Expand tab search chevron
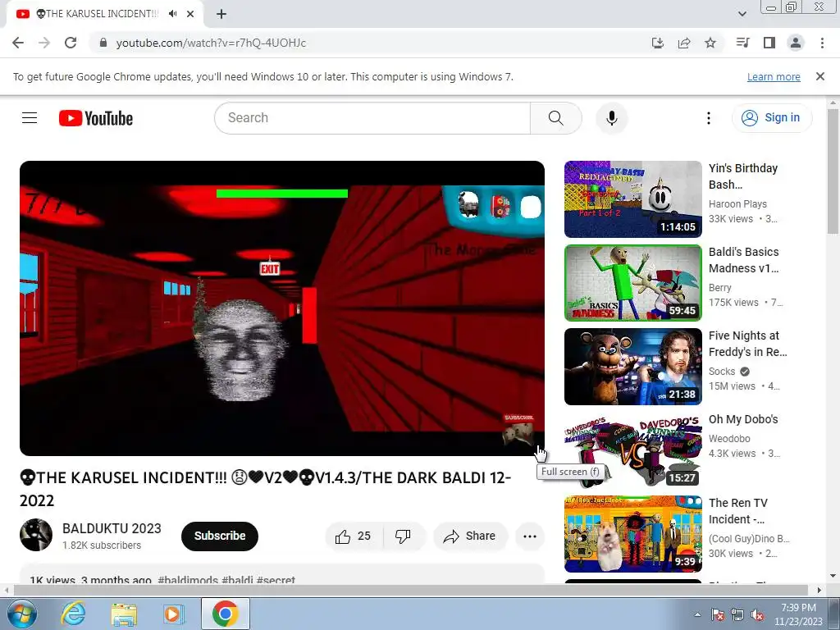Viewport: 840px width, 630px height. (x=742, y=14)
